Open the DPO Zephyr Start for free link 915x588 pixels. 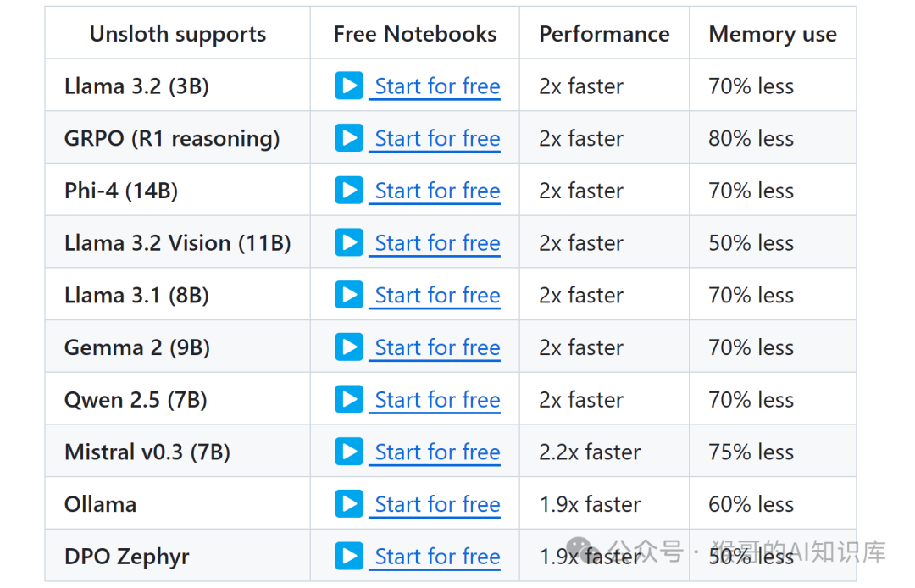click(437, 557)
